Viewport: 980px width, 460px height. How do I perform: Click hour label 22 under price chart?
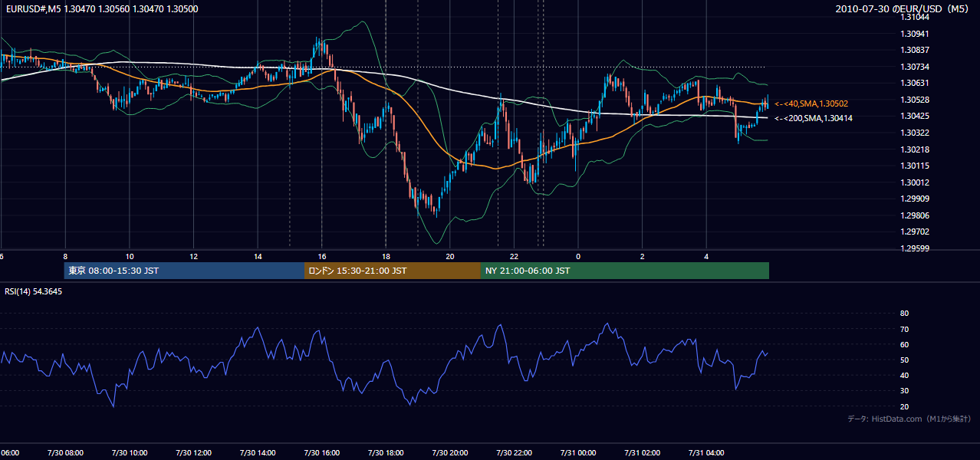click(x=514, y=256)
